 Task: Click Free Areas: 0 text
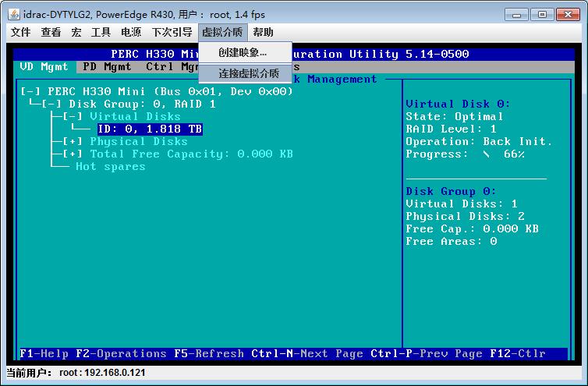click(452, 242)
